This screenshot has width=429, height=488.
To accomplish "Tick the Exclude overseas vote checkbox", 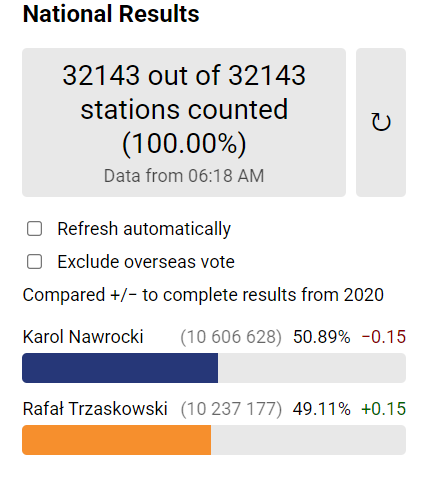I will (x=34, y=262).
